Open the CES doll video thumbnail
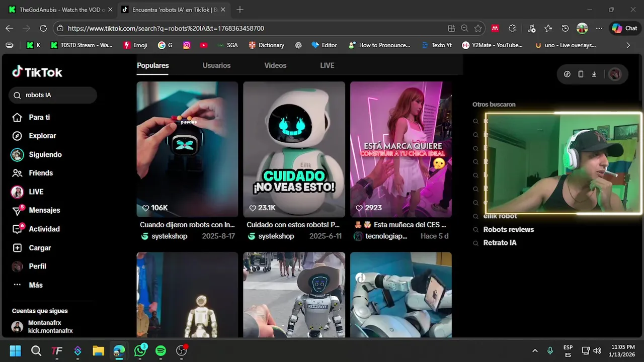This screenshot has width=644, height=362. (x=401, y=149)
